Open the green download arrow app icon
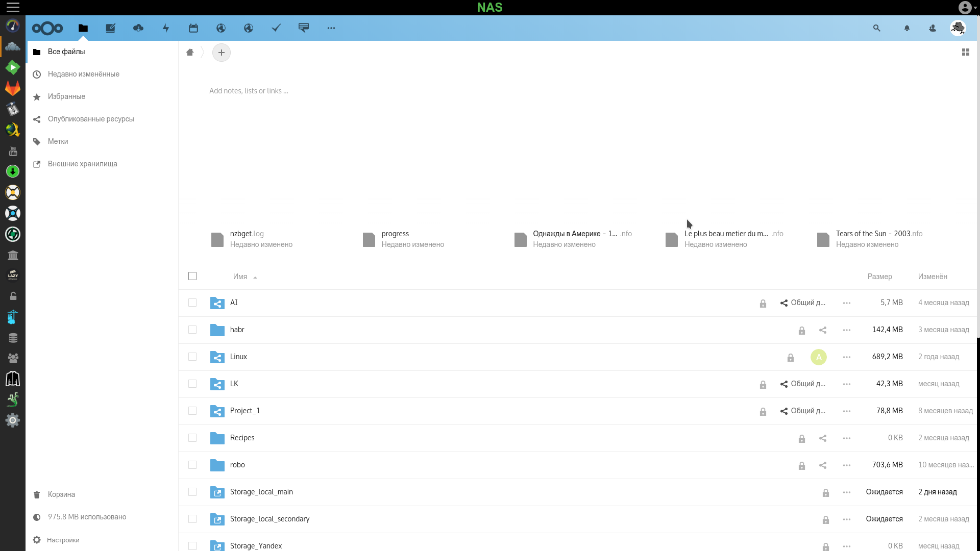This screenshot has height=551, width=980. click(x=13, y=171)
